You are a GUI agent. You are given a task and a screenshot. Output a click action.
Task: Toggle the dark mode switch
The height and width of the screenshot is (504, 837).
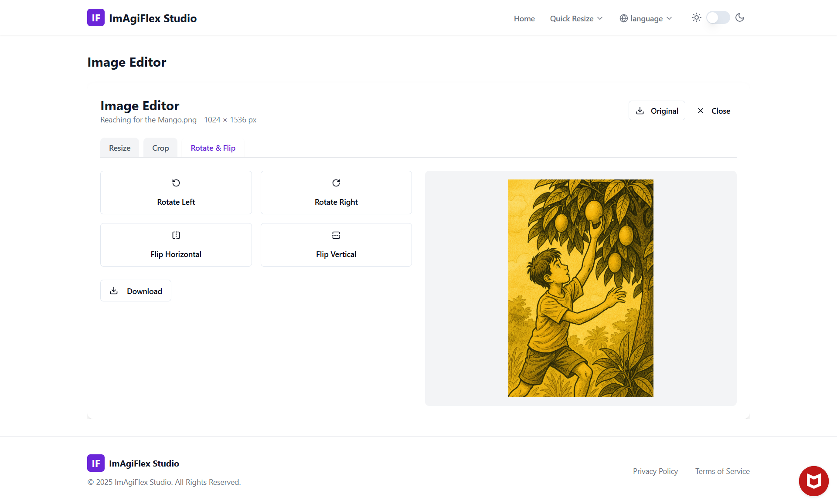pos(717,17)
